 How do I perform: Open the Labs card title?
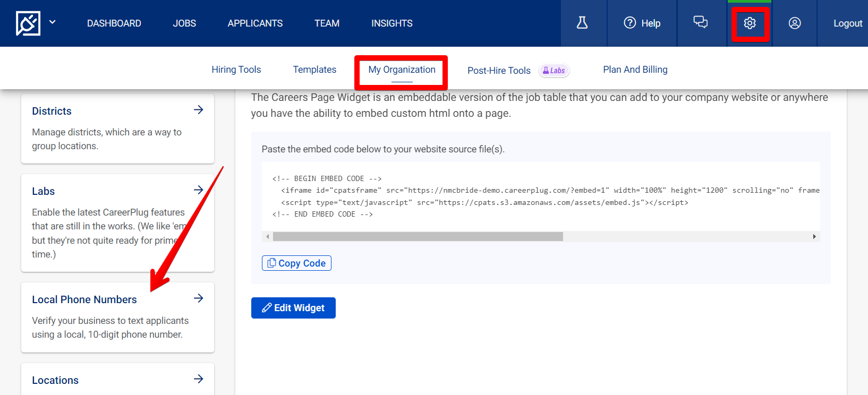(x=44, y=191)
